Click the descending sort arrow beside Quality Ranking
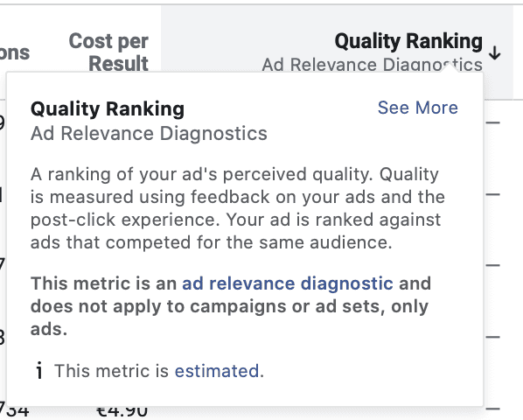The width and height of the screenshot is (523, 420). tap(495, 52)
